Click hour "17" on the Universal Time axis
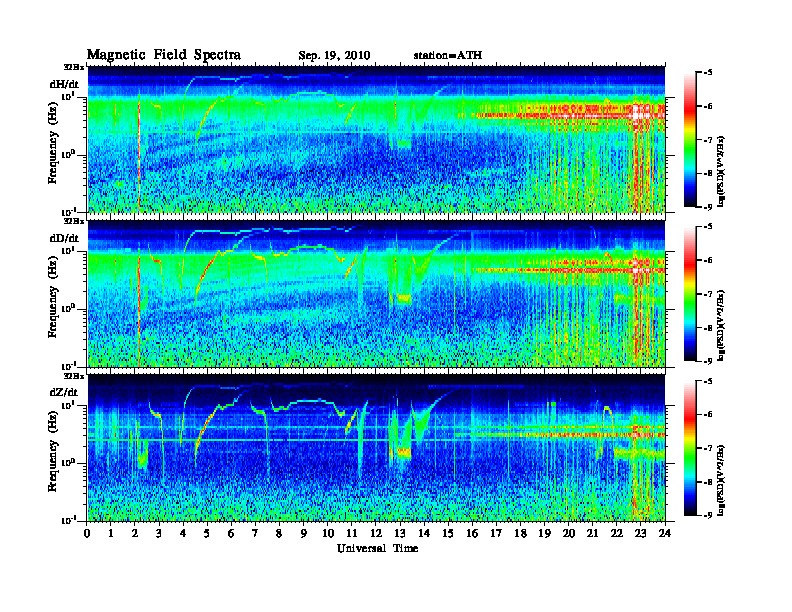 (497, 533)
